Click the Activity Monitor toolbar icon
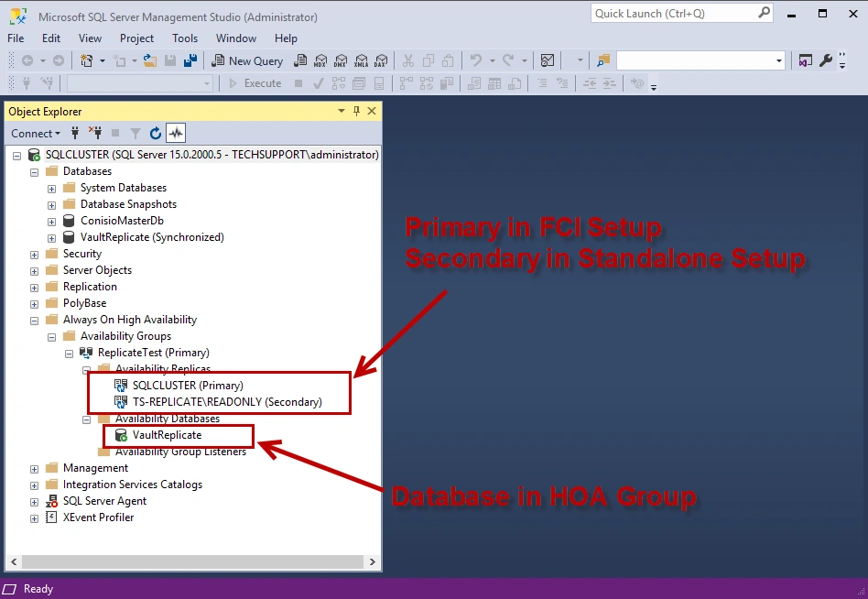This screenshot has width=868, height=599. [548, 60]
